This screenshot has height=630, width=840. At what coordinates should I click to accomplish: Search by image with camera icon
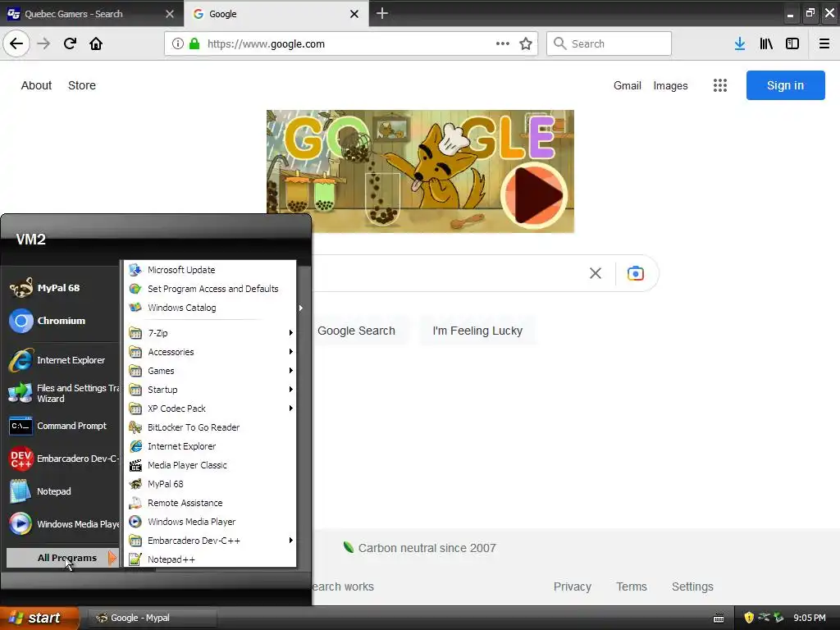[x=636, y=273]
